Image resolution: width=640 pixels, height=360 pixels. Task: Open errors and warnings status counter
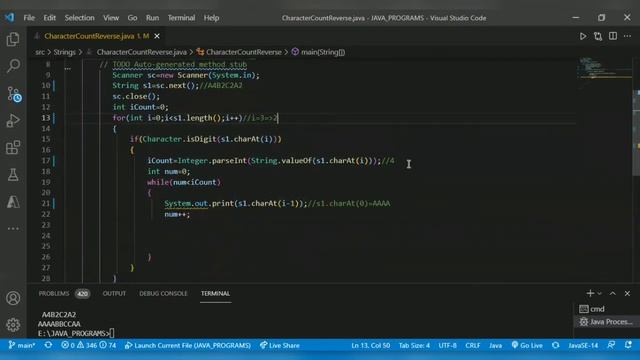89,345
